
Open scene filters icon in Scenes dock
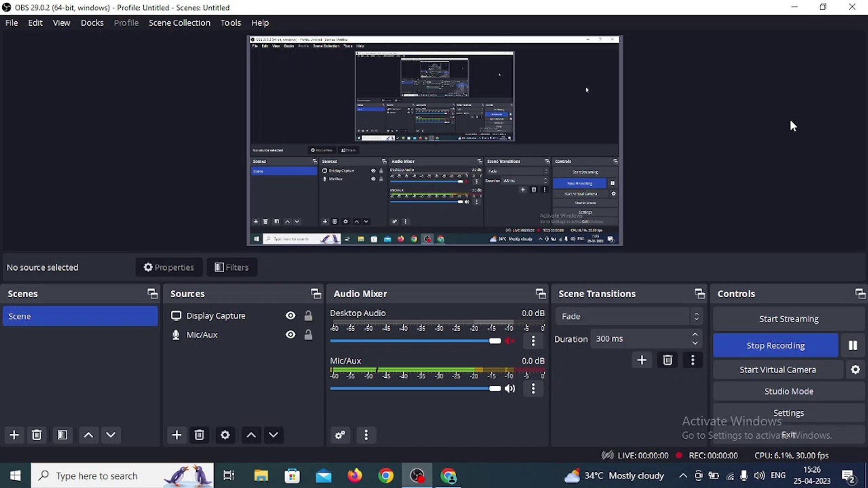point(62,435)
